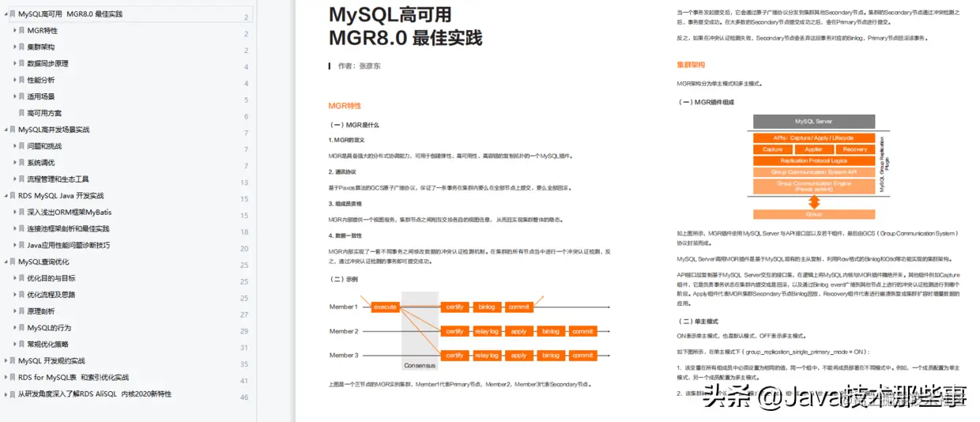The width and height of the screenshot is (980, 422).
Task: Jump to Java应用性能问题诊断技巧 bookmark
Action: point(69,246)
